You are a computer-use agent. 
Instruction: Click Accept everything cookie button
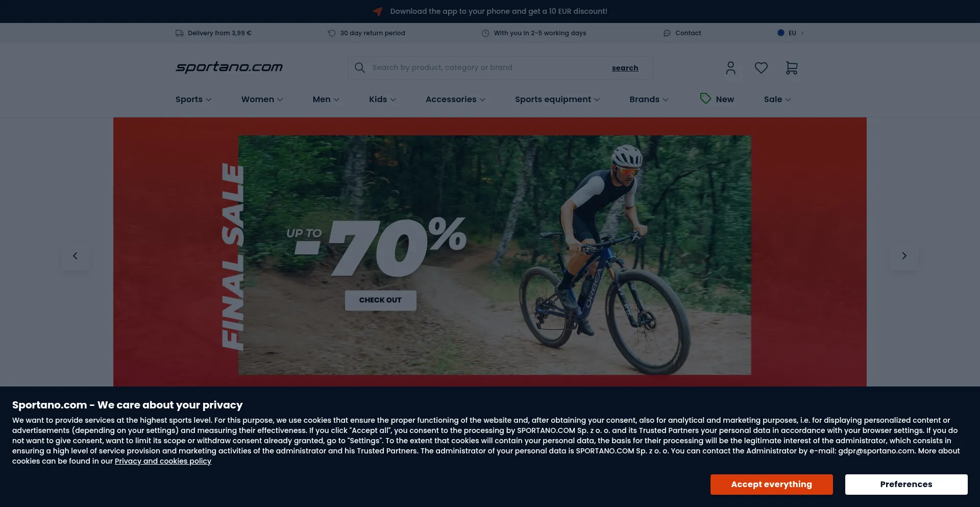point(771,484)
